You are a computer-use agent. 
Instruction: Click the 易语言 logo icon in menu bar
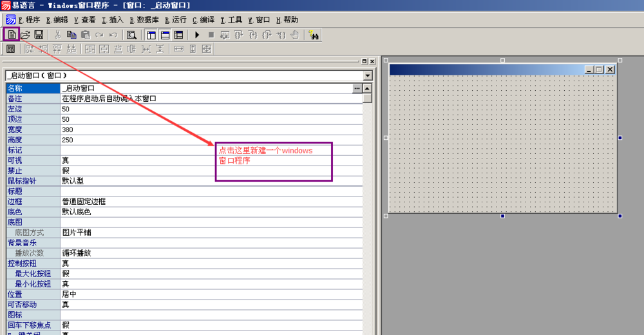tap(11, 19)
